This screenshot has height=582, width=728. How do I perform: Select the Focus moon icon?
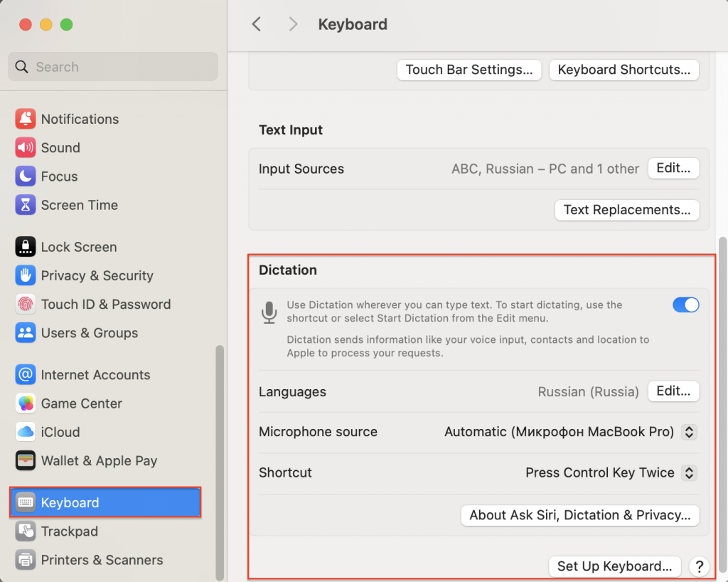coord(26,176)
